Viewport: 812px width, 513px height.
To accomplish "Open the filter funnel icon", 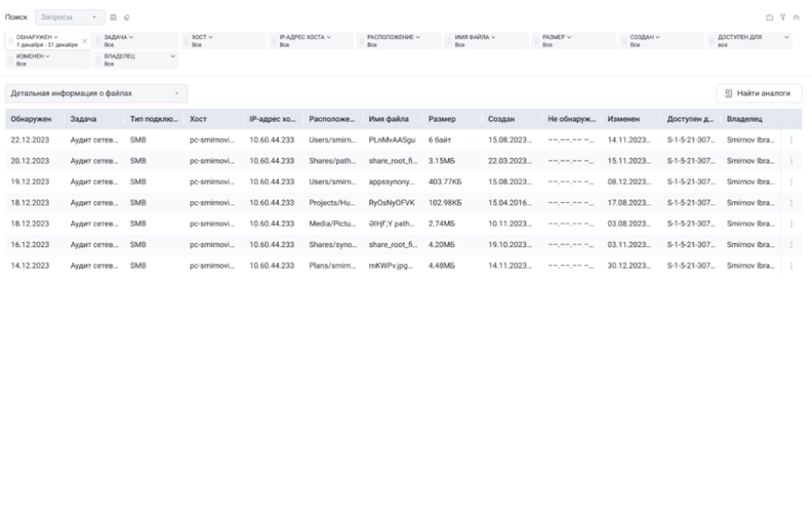I will point(783,16).
